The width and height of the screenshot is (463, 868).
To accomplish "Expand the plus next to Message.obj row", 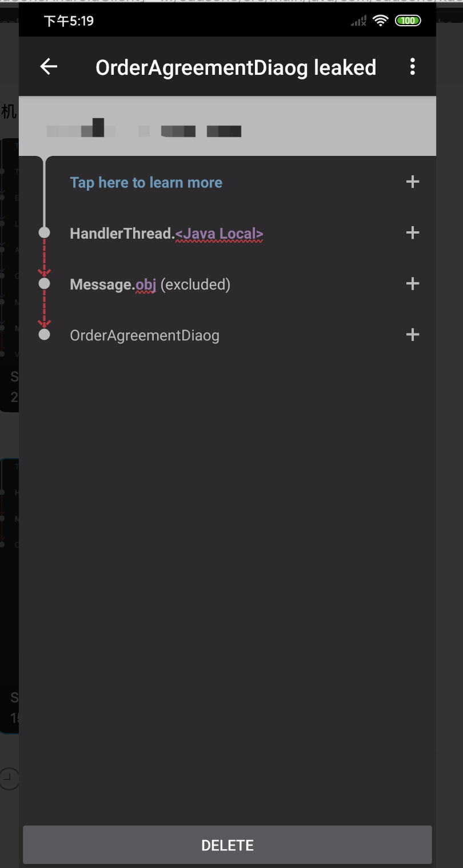I will (x=412, y=284).
